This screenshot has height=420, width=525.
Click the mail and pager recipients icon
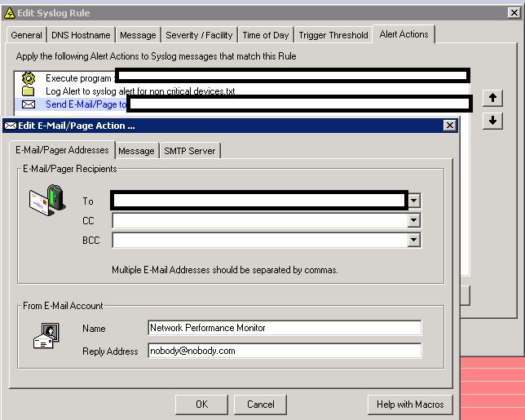[47, 201]
